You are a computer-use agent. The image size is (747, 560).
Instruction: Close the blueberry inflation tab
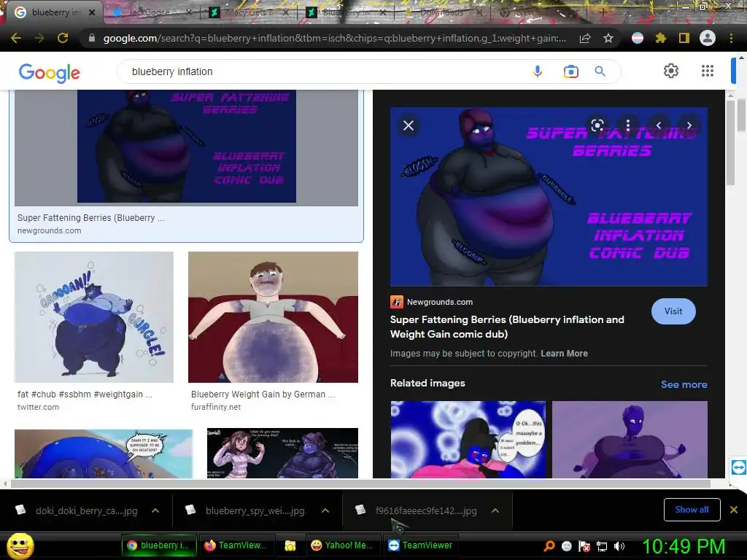coord(92,12)
